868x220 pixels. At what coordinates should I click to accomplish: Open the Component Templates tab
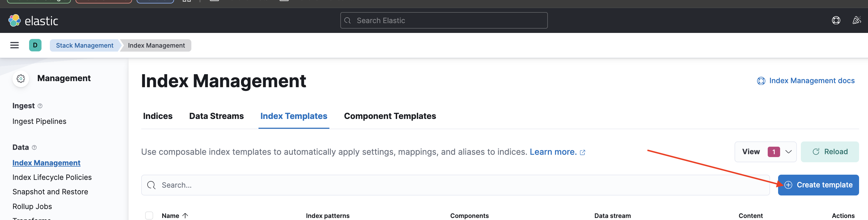(390, 116)
